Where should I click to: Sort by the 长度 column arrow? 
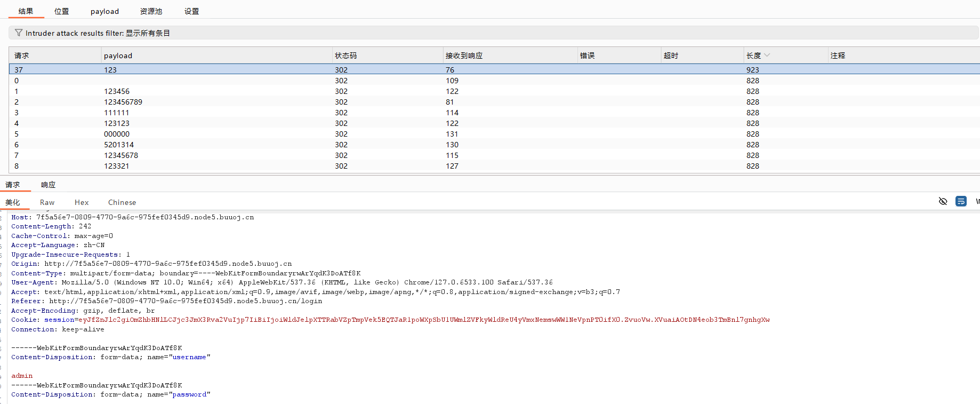[x=767, y=55]
